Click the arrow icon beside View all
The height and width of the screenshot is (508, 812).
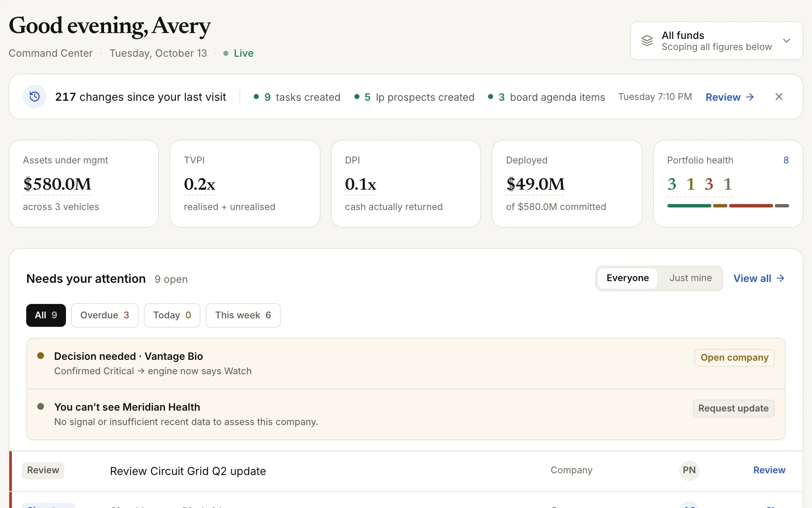tap(781, 278)
